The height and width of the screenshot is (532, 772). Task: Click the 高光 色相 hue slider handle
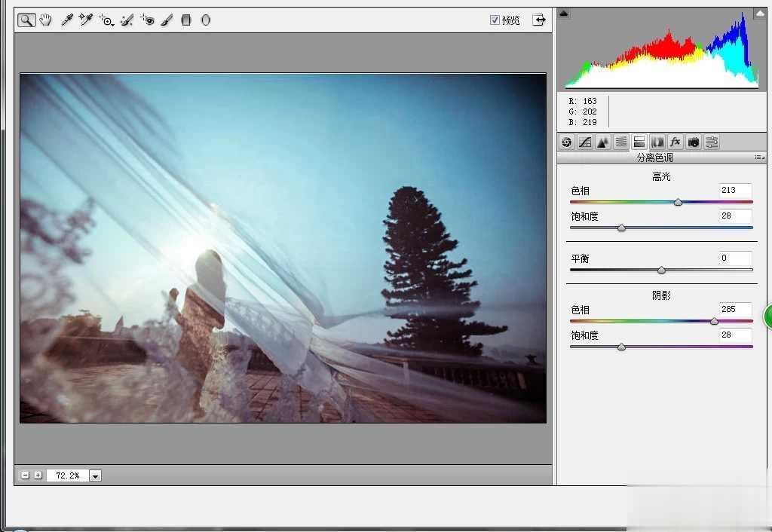[678, 202]
